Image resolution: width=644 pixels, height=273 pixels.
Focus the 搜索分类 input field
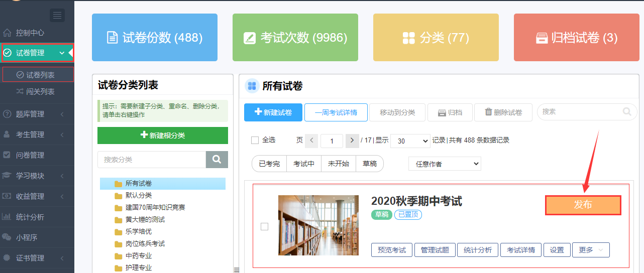pyautogui.click(x=152, y=160)
